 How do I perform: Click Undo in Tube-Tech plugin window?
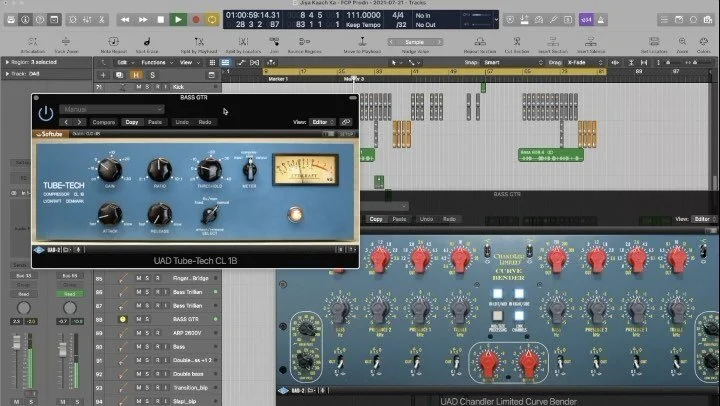[x=182, y=122]
